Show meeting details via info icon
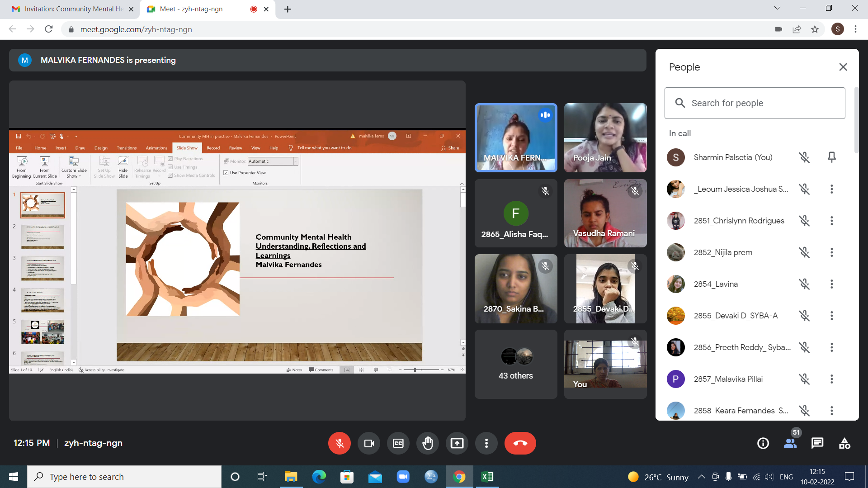This screenshot has width=868, height=488. point(763,443)
